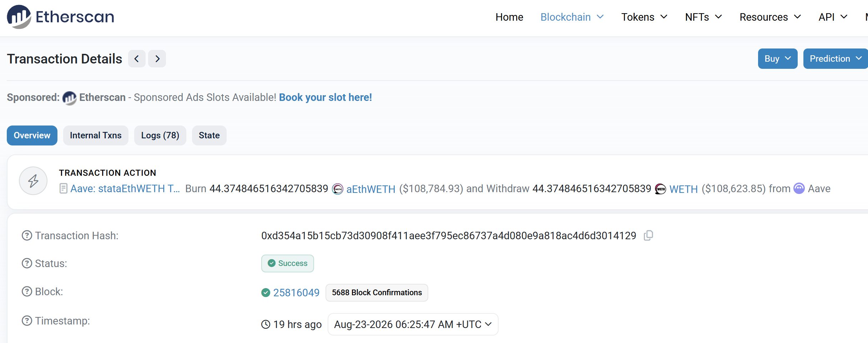Viewport: 868px width, 343px height.
Task: Go to next transaction arrow
Action: (x=157, y=59)
